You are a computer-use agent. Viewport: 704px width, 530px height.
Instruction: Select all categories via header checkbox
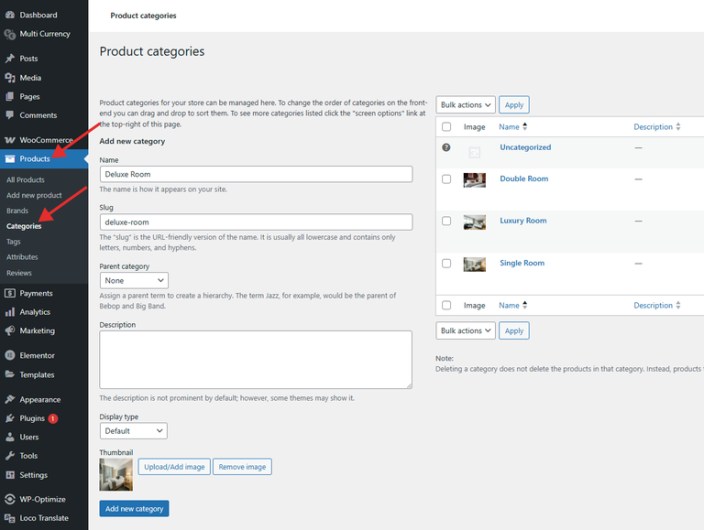coord(446,127)
